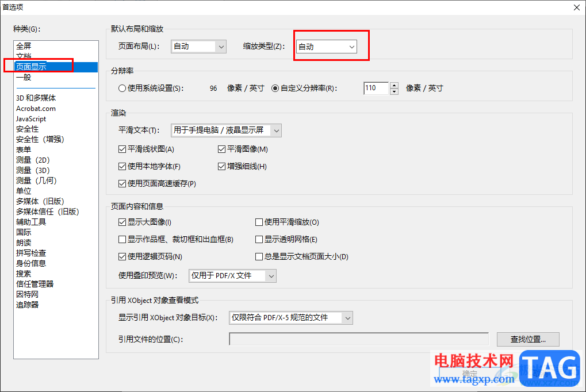The height and width of the screenshot is (392, 586).
Task: Open 平滑文本 dropdown
Action: (226, 130)
